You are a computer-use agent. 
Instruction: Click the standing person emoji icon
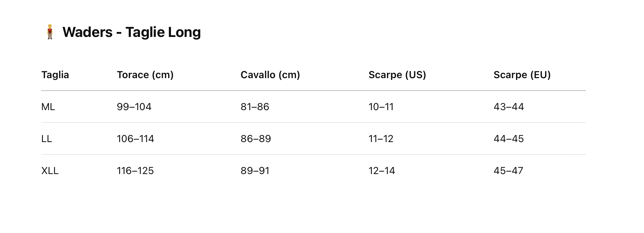point(50,32)
